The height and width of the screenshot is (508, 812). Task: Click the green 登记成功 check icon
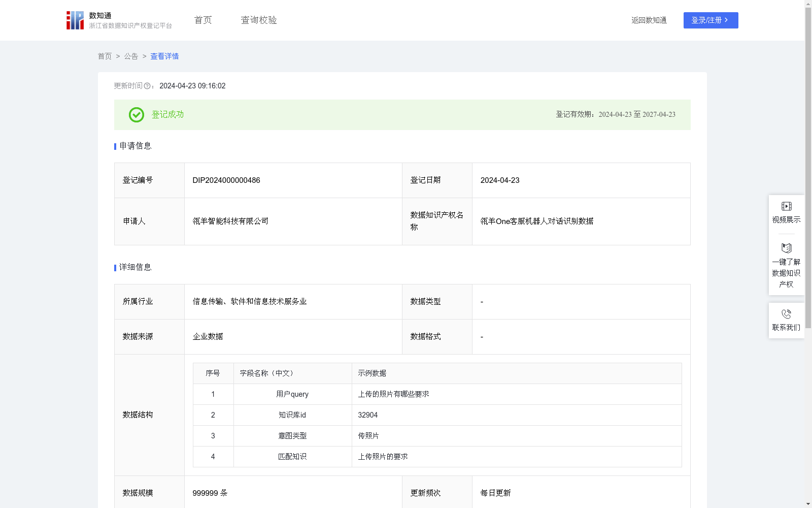click(x=136, y=115)
